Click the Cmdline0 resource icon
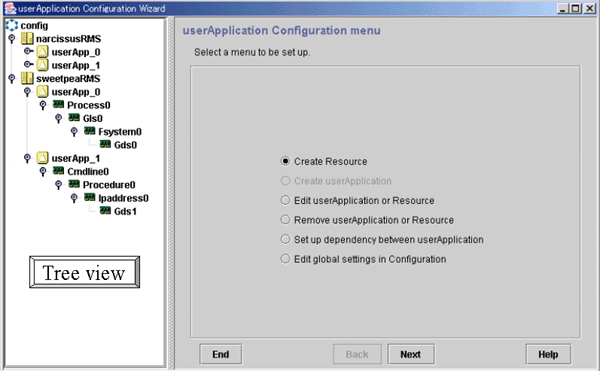Image resolution: width=600 pixels, height=371 pixels. [58, 171]
